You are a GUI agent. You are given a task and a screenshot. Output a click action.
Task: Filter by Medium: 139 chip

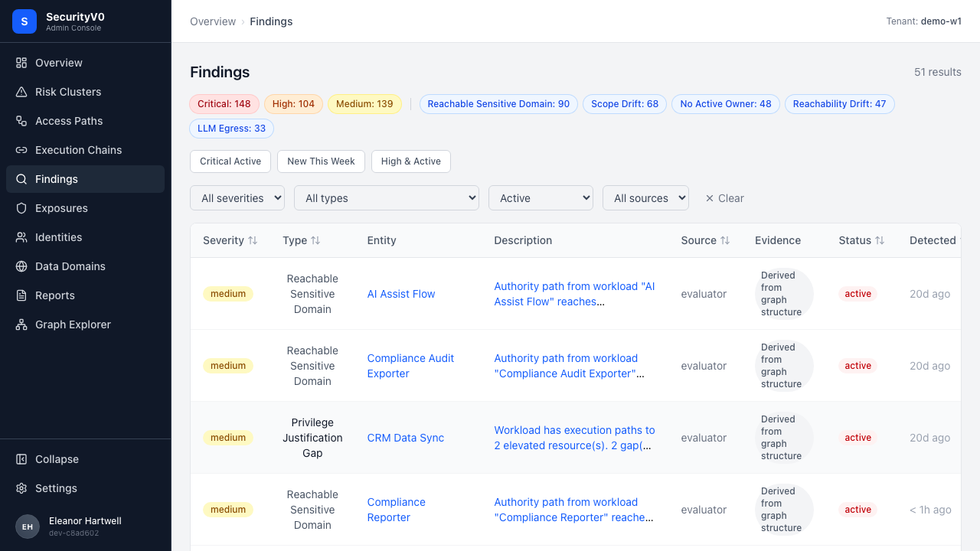(x=364, y=104)
